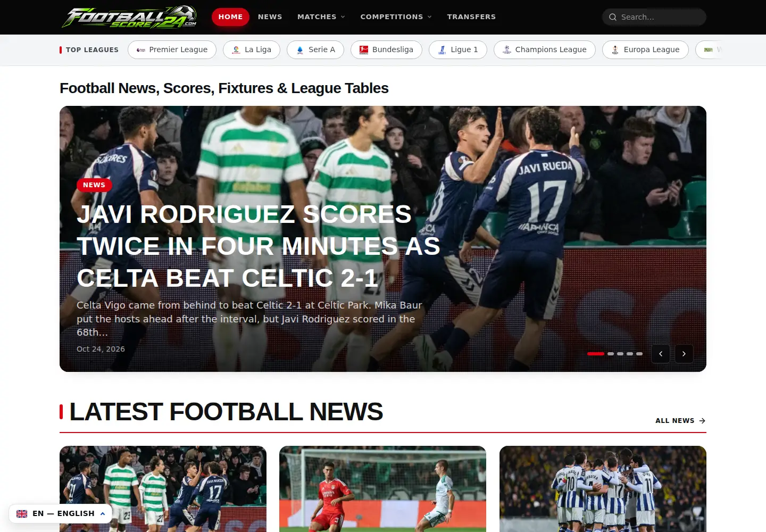The height and width of the screenshot is (532, 766).
Task: Expand the Matches dropdown menu
Action: point(321,17)
